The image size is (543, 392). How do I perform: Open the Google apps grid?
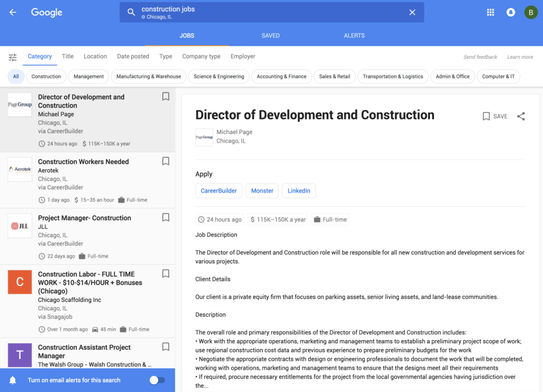(x=491, y=12)
